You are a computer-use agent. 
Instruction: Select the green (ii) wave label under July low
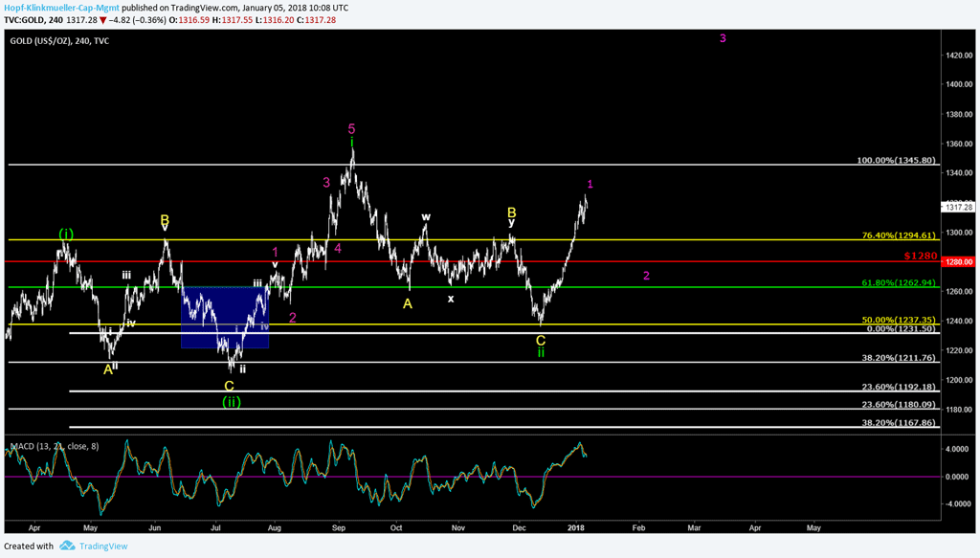pyautogui.click(x=231, y=402)
